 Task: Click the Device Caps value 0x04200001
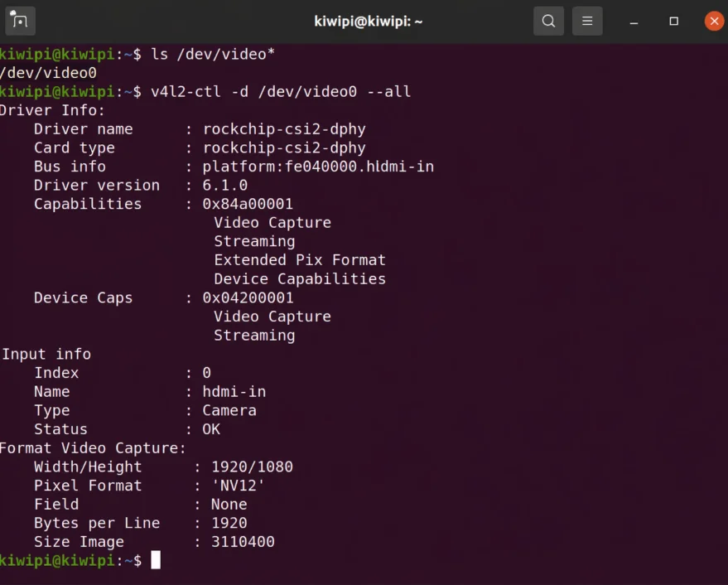click(x=248, y=297)
